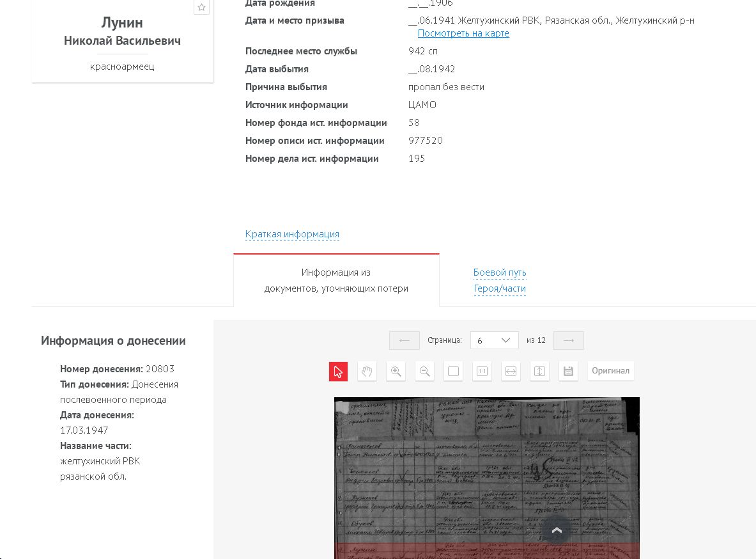Select the pointer cursor tool
The image size is (756, 559).
(x=338, y=372)
